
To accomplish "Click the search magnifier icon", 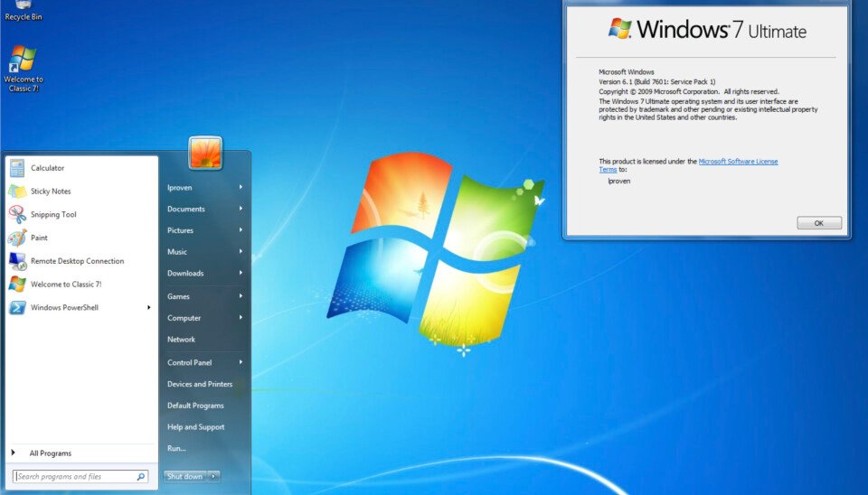I will (141, 476).
